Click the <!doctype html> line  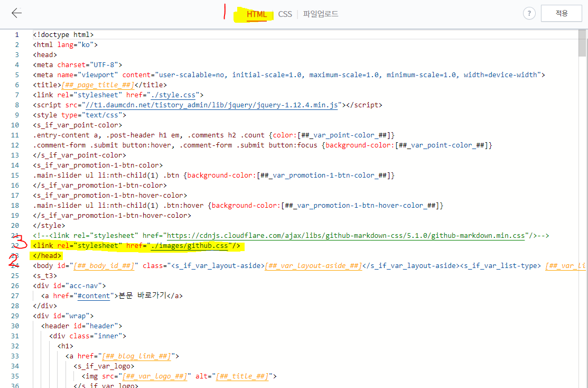click(x=63, y=34)
